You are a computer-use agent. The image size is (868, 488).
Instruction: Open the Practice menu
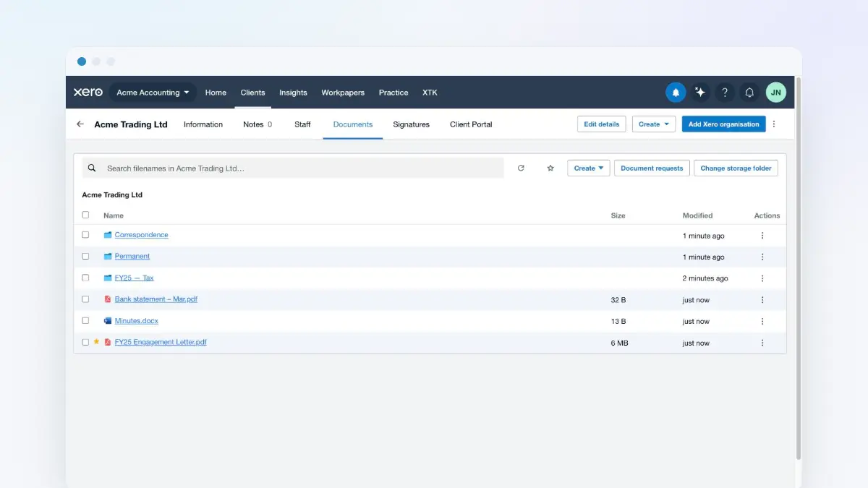[x=393, y=93]
